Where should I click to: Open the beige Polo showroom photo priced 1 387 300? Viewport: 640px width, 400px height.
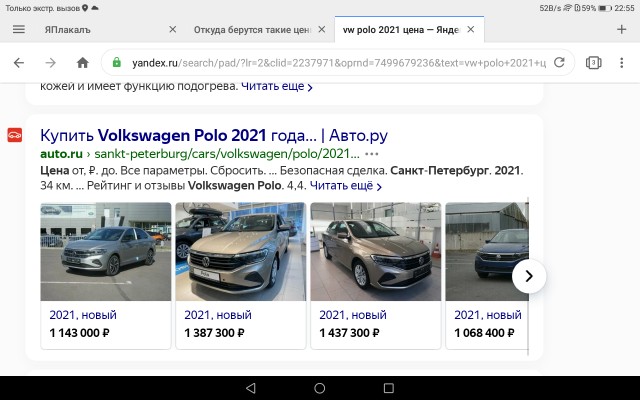[241, 251]
